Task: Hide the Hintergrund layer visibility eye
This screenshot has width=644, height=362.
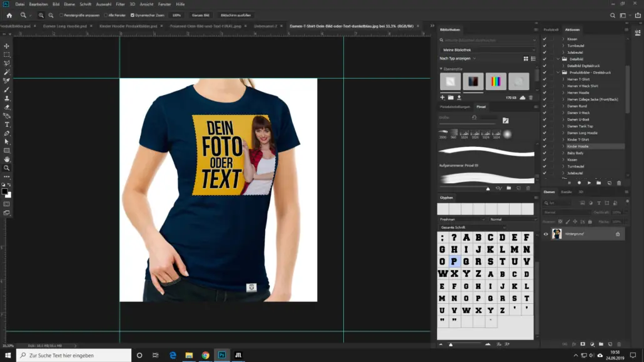Action: click(x=545, y=234)
